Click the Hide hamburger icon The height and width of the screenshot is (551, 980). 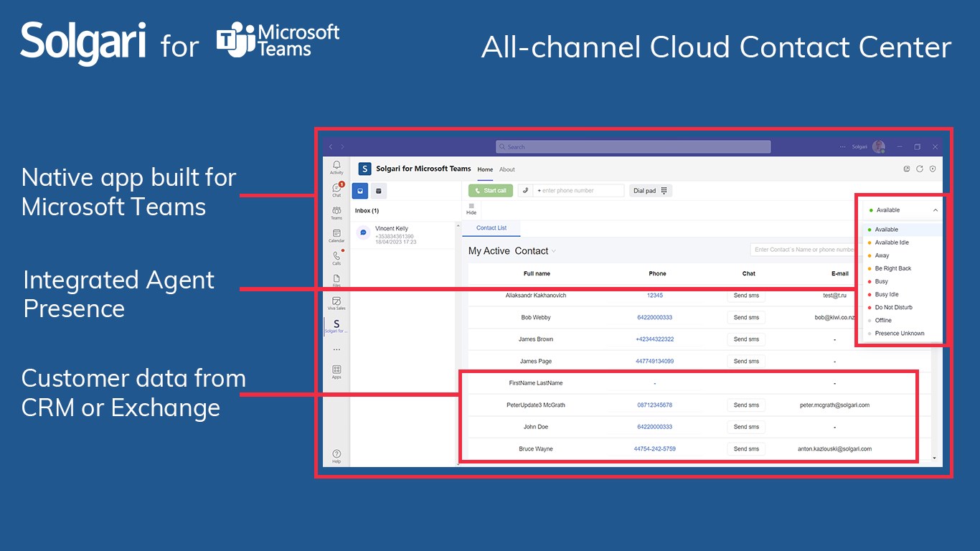471,208
